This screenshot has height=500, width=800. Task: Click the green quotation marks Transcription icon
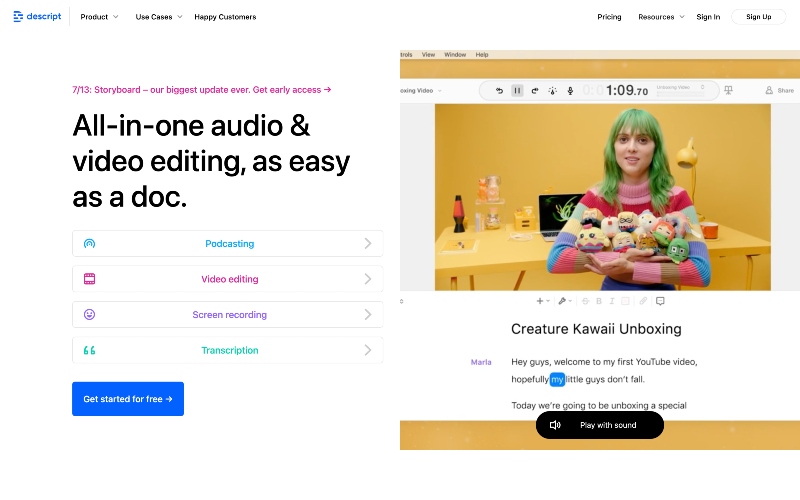coord(89,350)
